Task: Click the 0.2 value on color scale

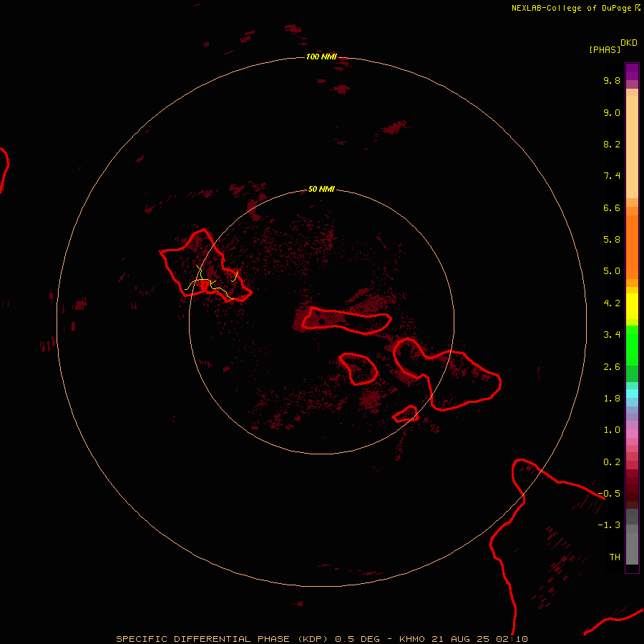Action: coord(612,462)
